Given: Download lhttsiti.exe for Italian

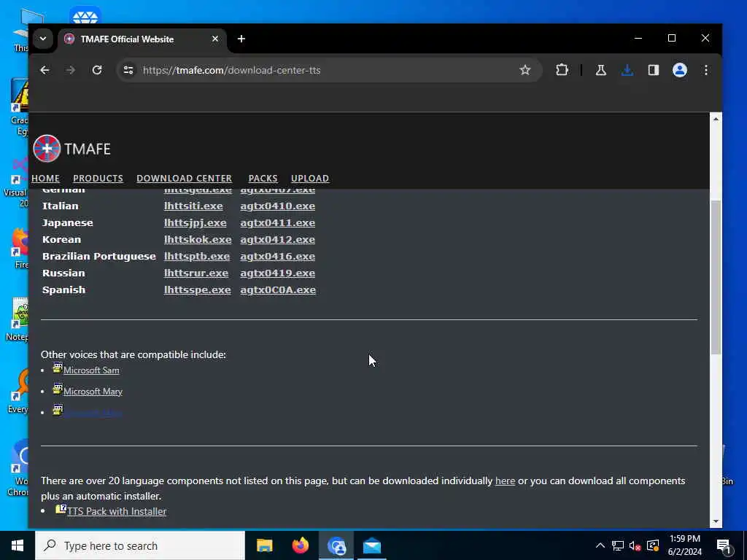Looking at the screenshot, I should pos(193,206).
